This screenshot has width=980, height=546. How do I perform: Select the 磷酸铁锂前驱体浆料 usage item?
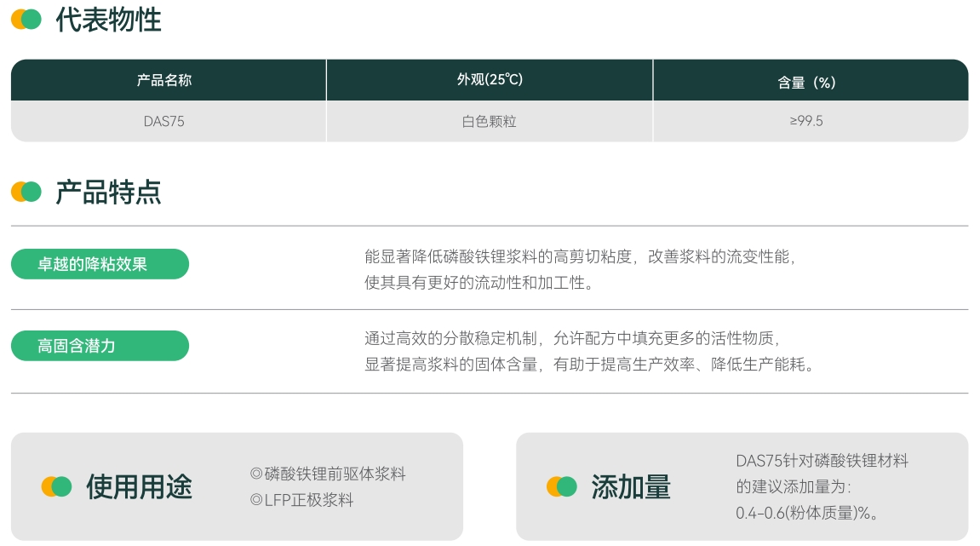[x=328, y=474]
